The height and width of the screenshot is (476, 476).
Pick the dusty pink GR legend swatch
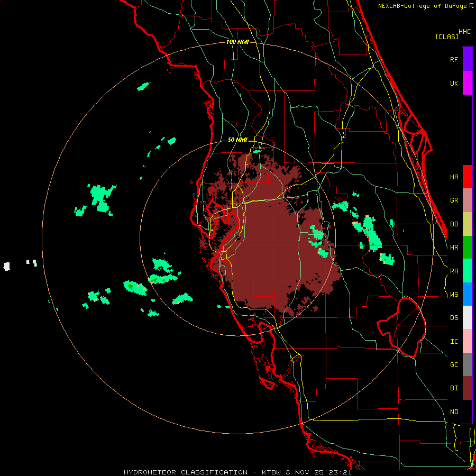[467, 200]
